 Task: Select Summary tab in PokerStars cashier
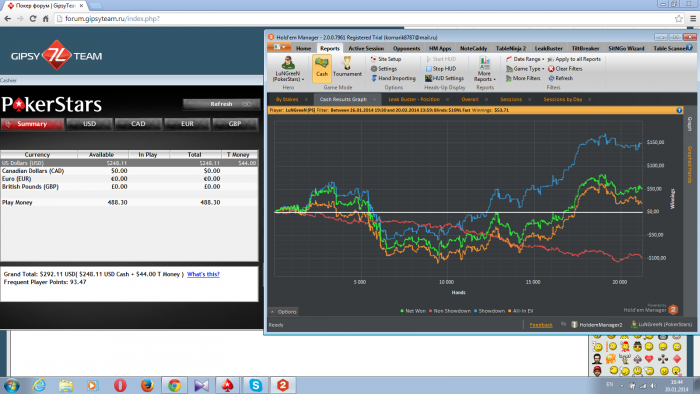(32, 124)
